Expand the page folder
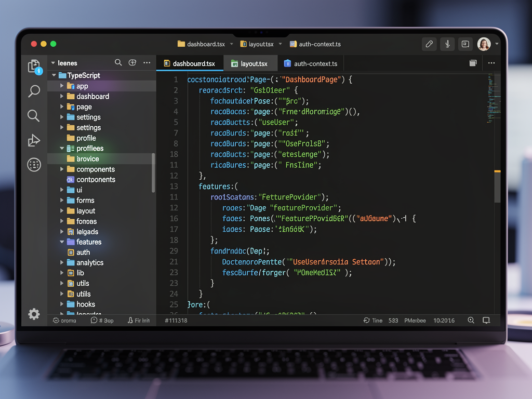The image size is (532, 399). (x=62, y=107)
